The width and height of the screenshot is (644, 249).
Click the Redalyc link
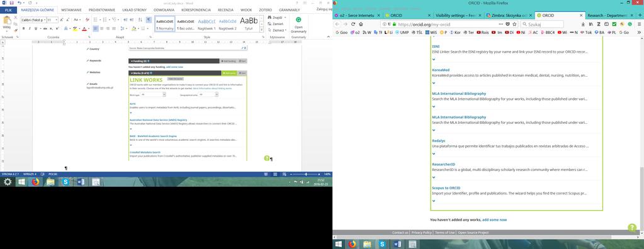[439, 141]
